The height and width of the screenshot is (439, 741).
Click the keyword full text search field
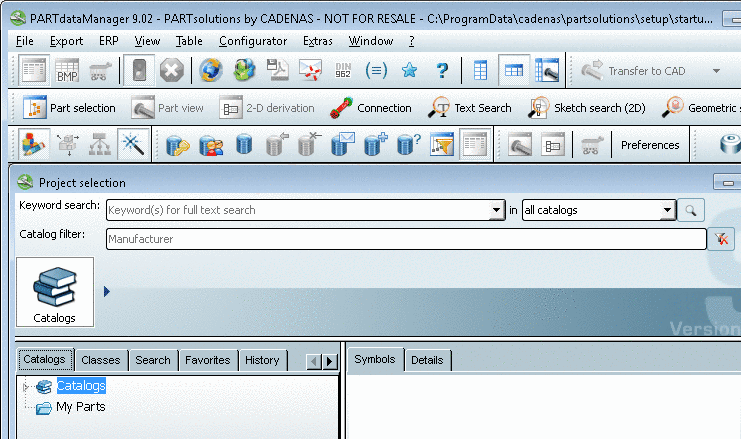pyautogui.click(x=298, y=210)
